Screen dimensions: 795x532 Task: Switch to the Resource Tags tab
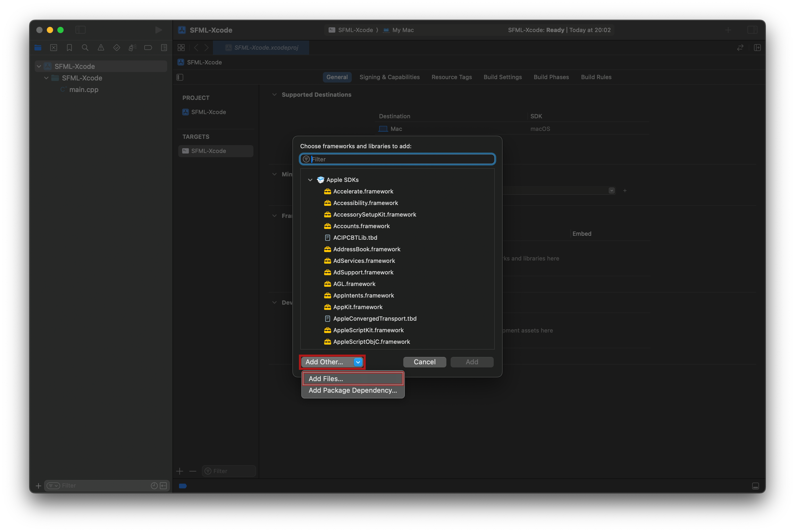pyautogui.click(x=452, y=77)
